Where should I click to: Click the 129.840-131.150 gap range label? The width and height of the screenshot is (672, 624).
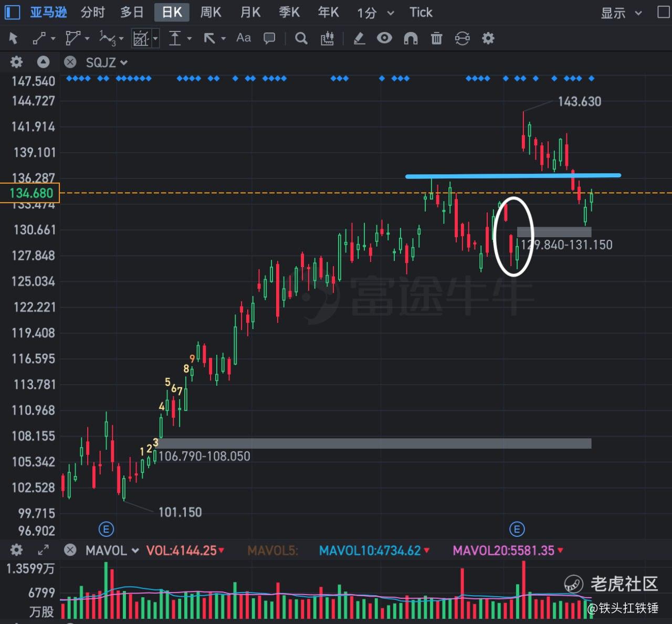566,245
